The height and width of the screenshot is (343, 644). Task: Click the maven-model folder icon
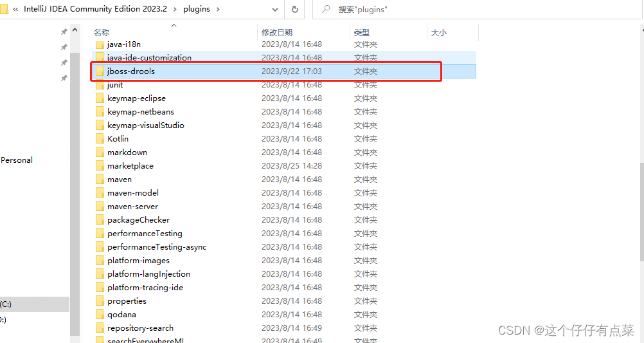[100, 193]
